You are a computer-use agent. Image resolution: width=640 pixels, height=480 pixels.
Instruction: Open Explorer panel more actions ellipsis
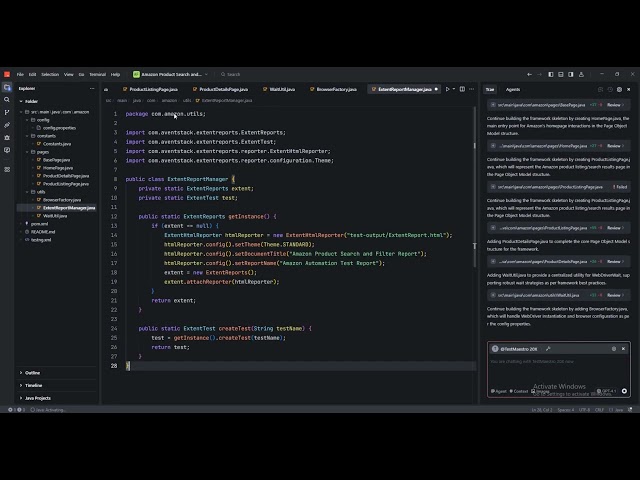pyautogui.click(x=92, y=88)
